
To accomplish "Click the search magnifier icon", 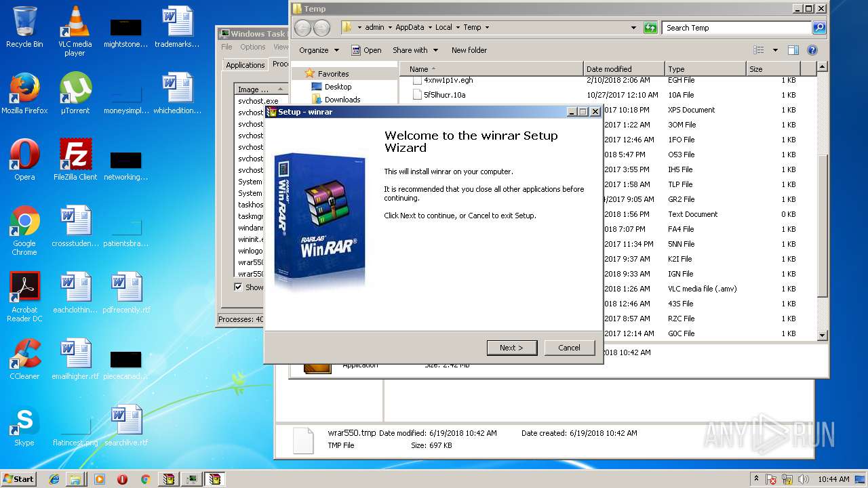I will pyautogui.click(x=819, y=28).
